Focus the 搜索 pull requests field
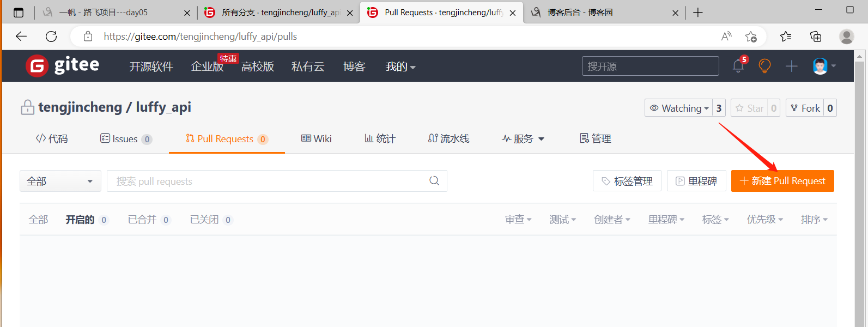The image size is (868, 327). click(277, 181)
